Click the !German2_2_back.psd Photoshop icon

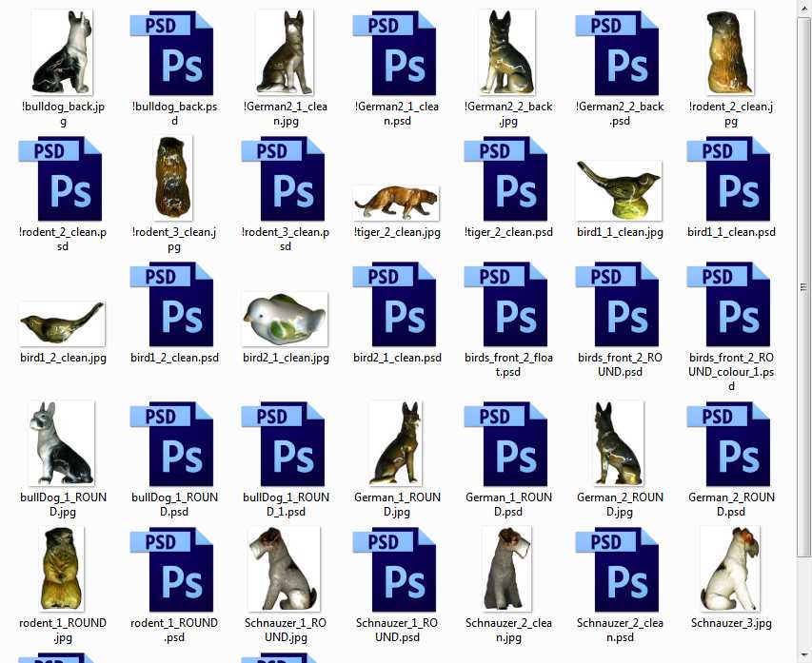pyautogui.click(x=617, y=53)
